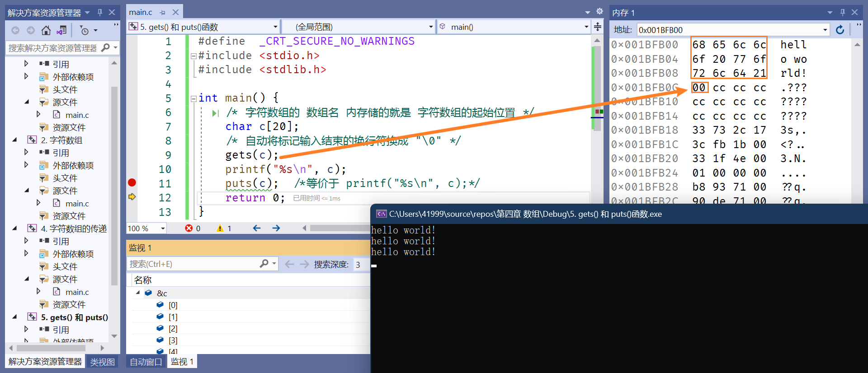Close the main.c tab

coord(176,12)
